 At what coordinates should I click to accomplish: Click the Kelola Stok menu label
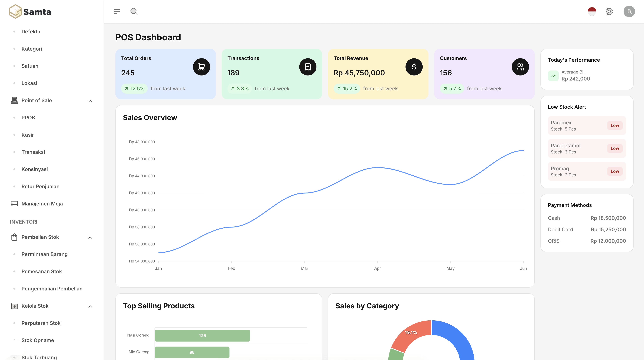click(x=35, y=306)
